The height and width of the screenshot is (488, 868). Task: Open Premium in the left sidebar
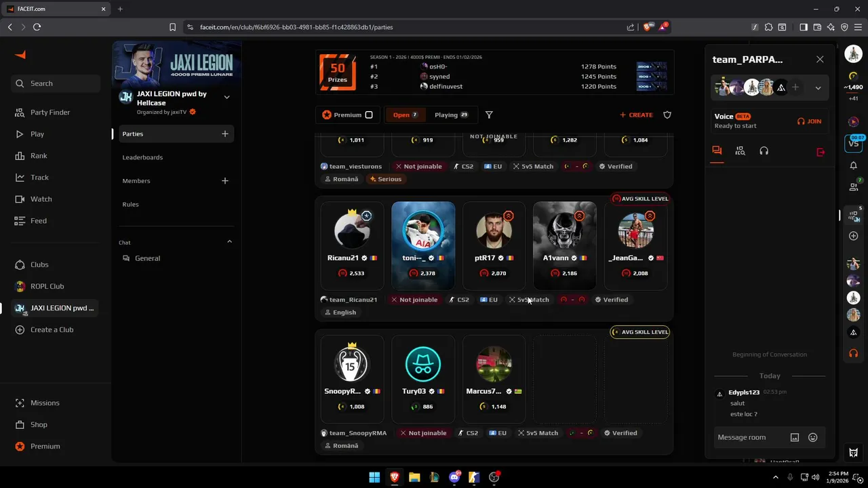[x=38, y=446]
